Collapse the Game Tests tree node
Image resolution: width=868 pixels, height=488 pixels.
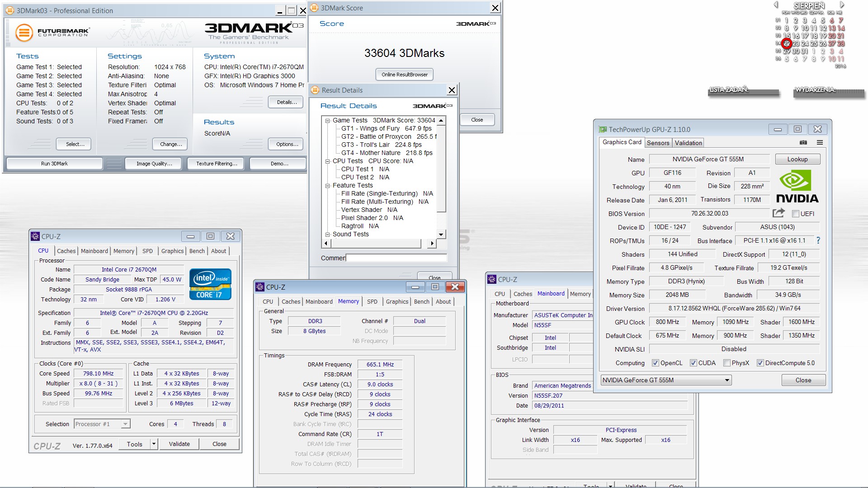point(328,121)
